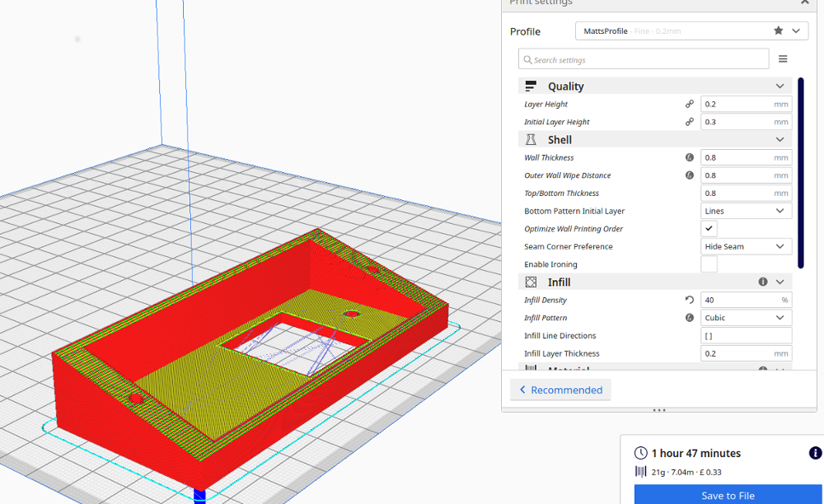The image size is (824, 504).
Task: Reset Infill Density using the revert arrow
Action: (690, 300)
